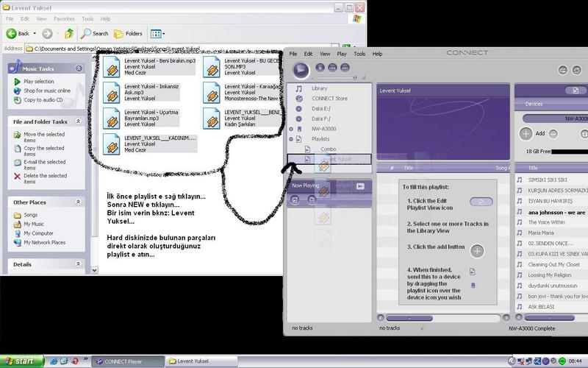Click the first round arrow icon top right
The image size is (588, 368).
pyautogui.click(x=562, y=70)
